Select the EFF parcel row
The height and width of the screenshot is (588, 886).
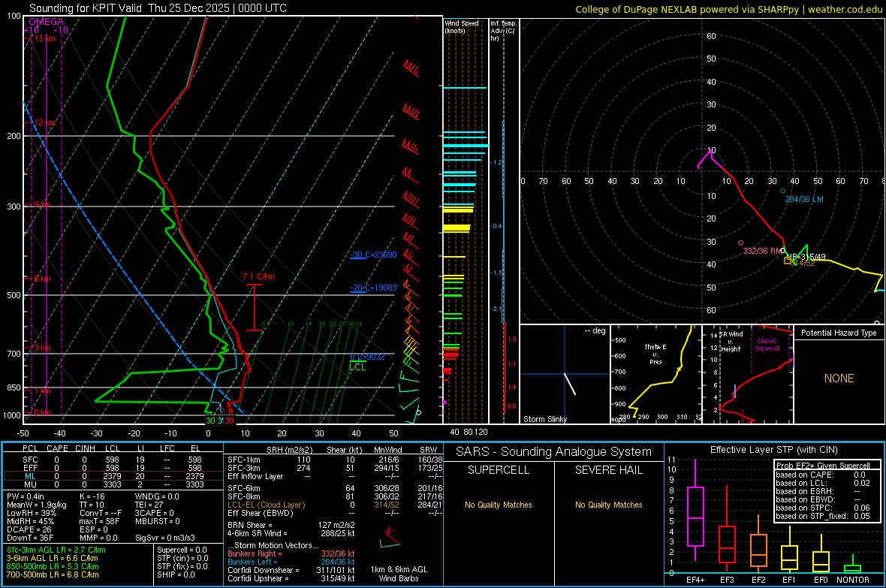point(112,468)
